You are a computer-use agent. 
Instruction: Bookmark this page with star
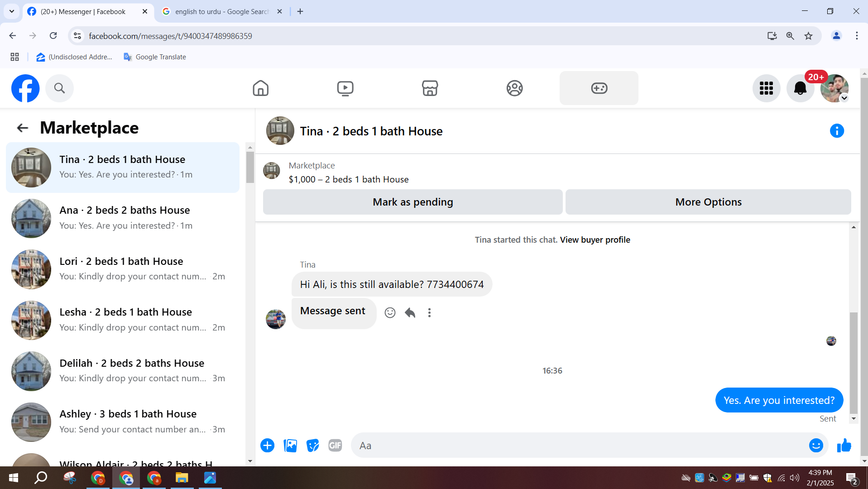(x=808, y=36)
